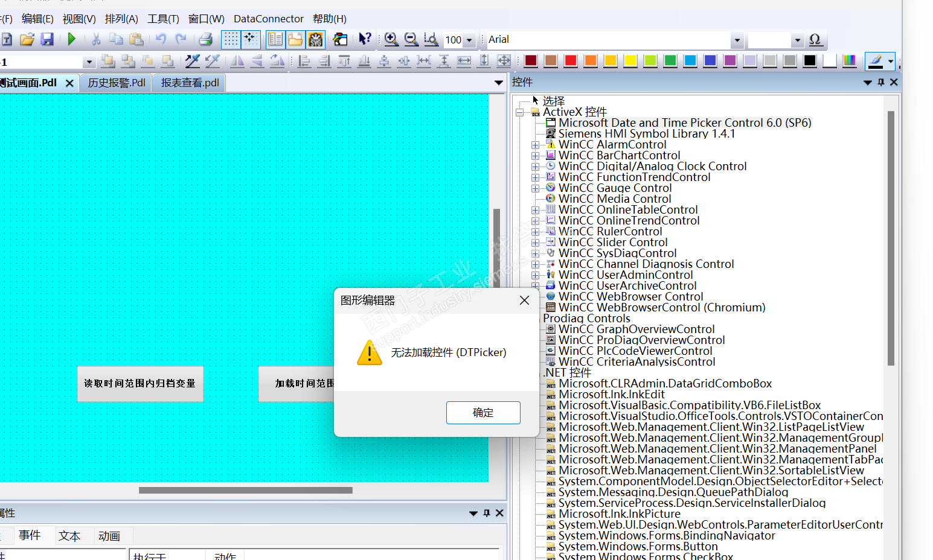Open the document tab list dropdown arrow
The width and height of the screenshot is (933, 560).
point(499,83)
